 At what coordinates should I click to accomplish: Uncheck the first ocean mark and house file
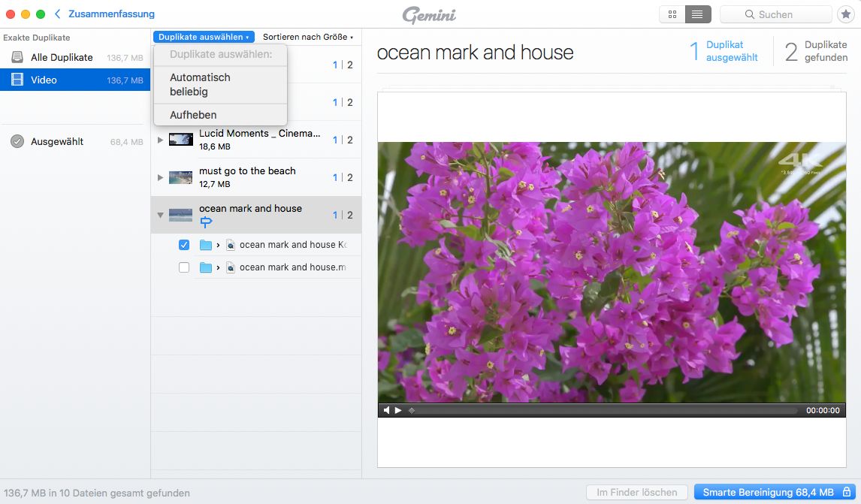pos(184,245)
